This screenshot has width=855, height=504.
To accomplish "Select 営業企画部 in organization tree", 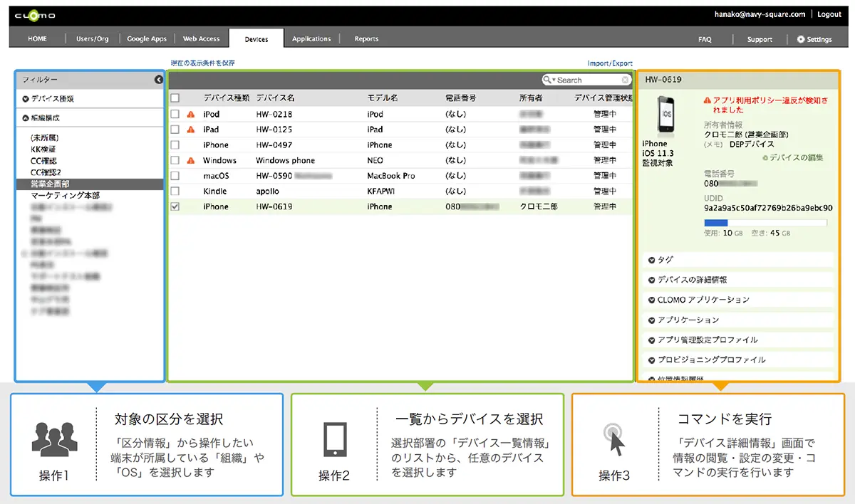I will (x=90, y=184).
